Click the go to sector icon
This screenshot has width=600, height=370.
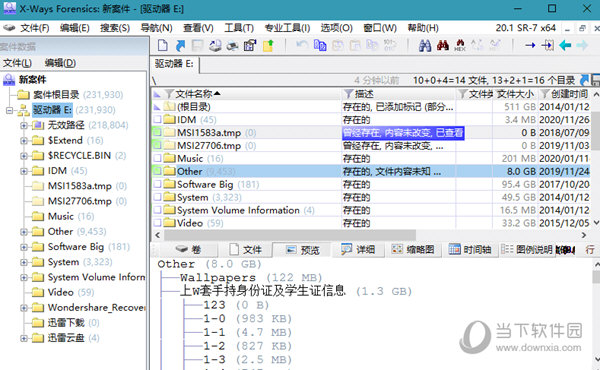pos(548,46)
